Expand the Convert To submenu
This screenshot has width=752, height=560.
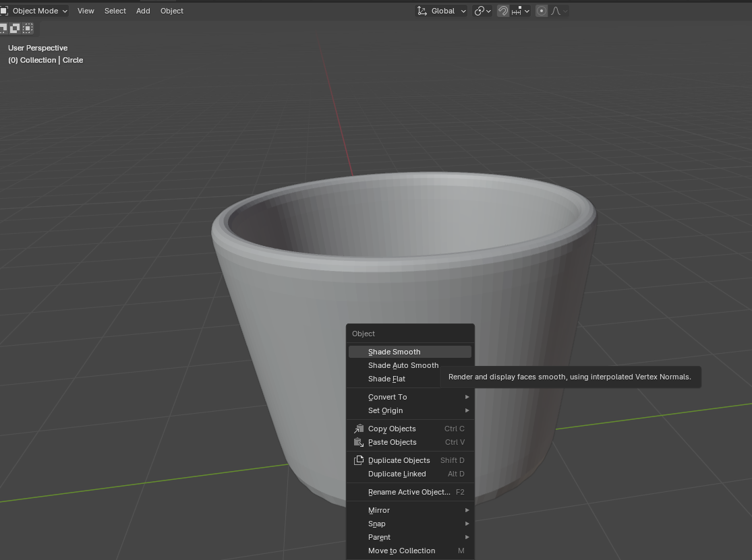pos(410,397)
